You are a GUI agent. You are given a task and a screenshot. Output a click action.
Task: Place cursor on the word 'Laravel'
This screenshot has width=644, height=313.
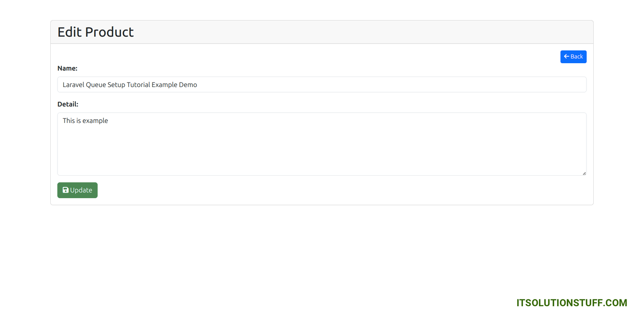pos(73,85)
